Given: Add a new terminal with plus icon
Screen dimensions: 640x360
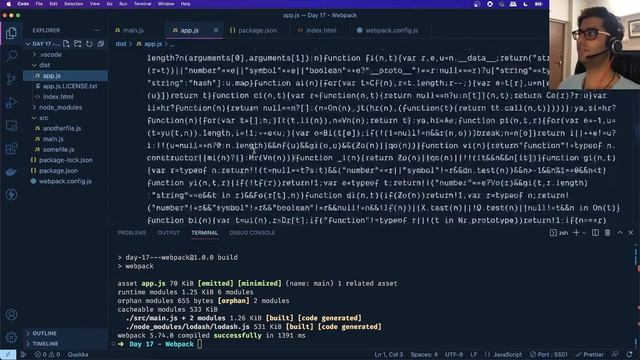Looking at the screenshot, I should pyautogui.click(x=576, y=233).
